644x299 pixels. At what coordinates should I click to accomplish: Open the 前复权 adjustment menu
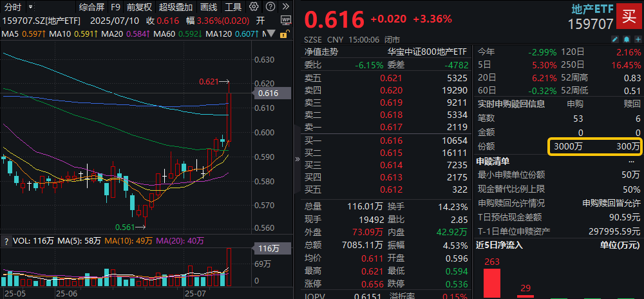coord(139,7)
